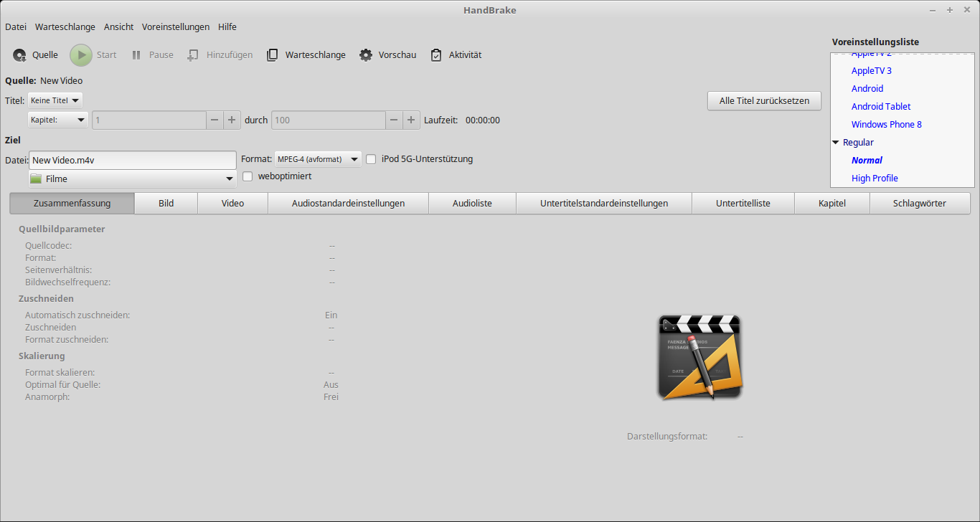Open the Warteschlange menu in menu bar
This screenshot has width=980, height=522.
pos(65,27)
